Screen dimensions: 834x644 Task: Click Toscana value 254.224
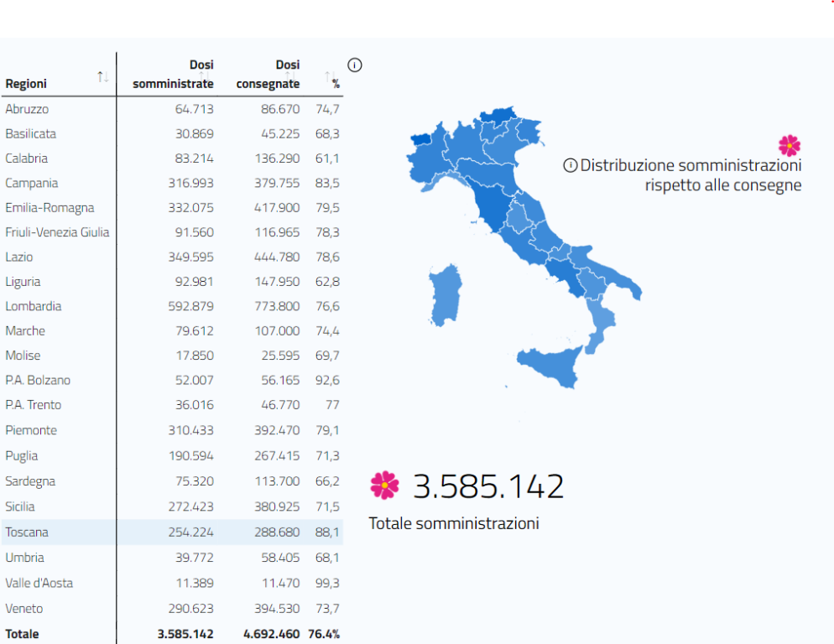[x=191, y=532]
